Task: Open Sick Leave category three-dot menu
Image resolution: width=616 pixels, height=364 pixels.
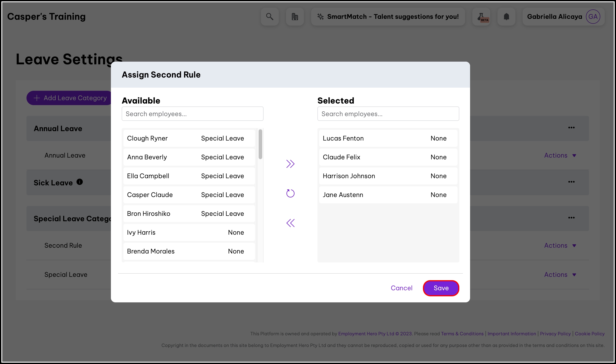Action: (571, 182)
